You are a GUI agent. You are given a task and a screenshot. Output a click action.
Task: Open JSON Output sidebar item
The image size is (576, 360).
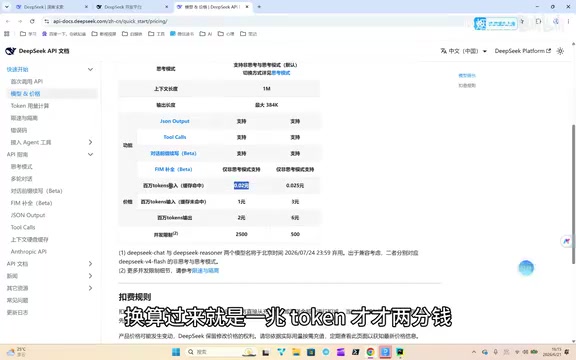pos(28,215)
